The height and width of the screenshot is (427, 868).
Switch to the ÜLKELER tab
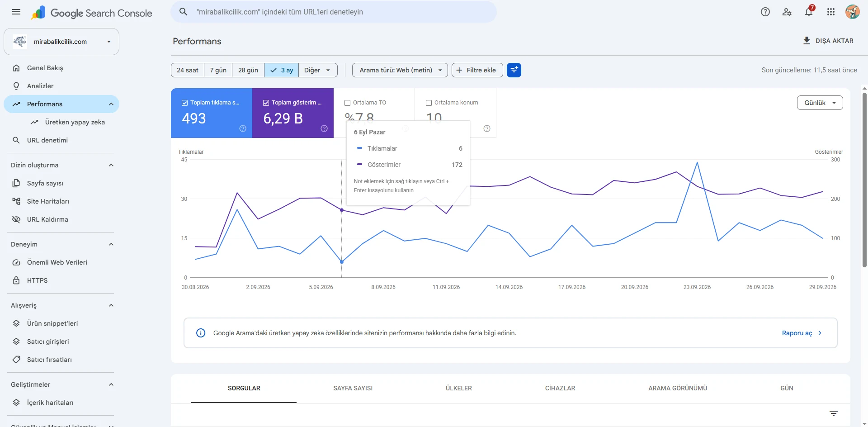tap(459, 388)
